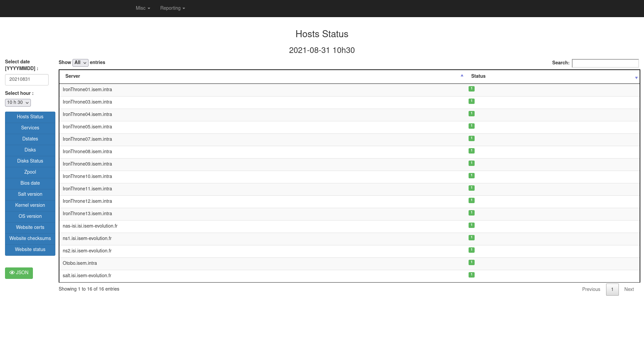
Task: Click the date input field
Action: [26, 79]
